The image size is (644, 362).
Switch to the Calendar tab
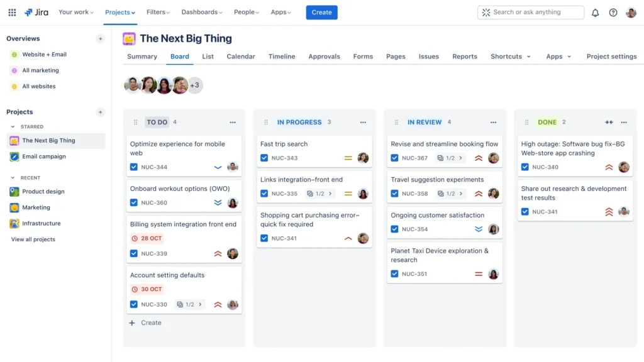pos(240,57)
